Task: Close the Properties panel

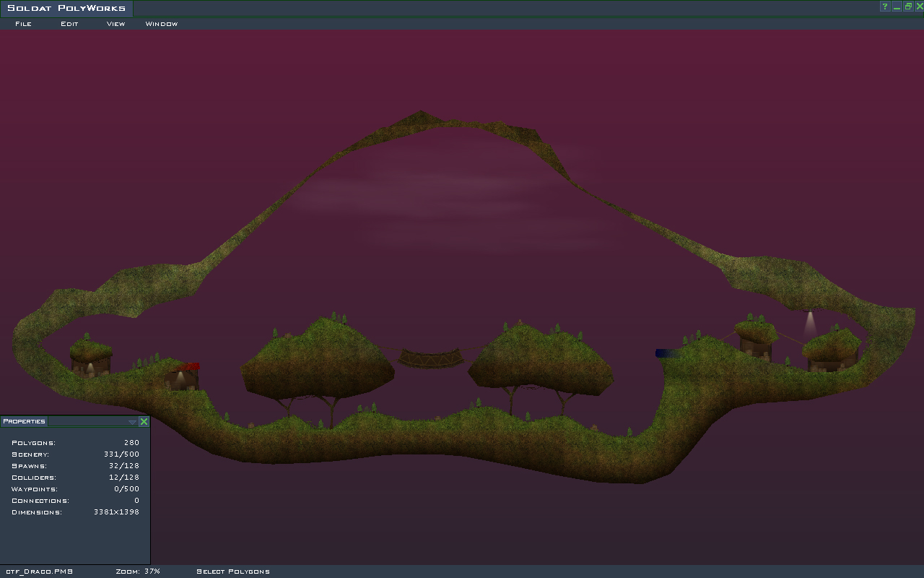Action: coord(144,422)
